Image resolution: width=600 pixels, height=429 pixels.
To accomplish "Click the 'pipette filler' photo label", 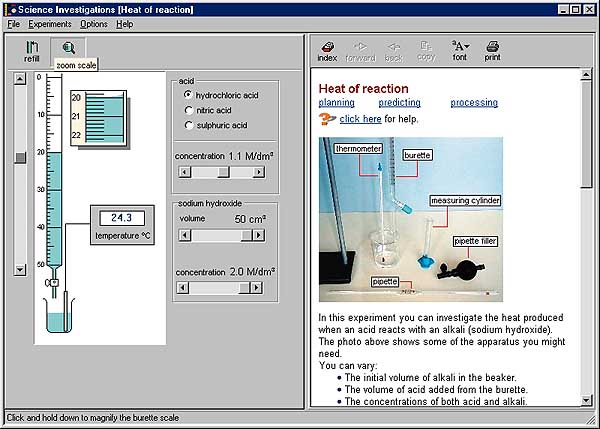I will click(475, 241).
